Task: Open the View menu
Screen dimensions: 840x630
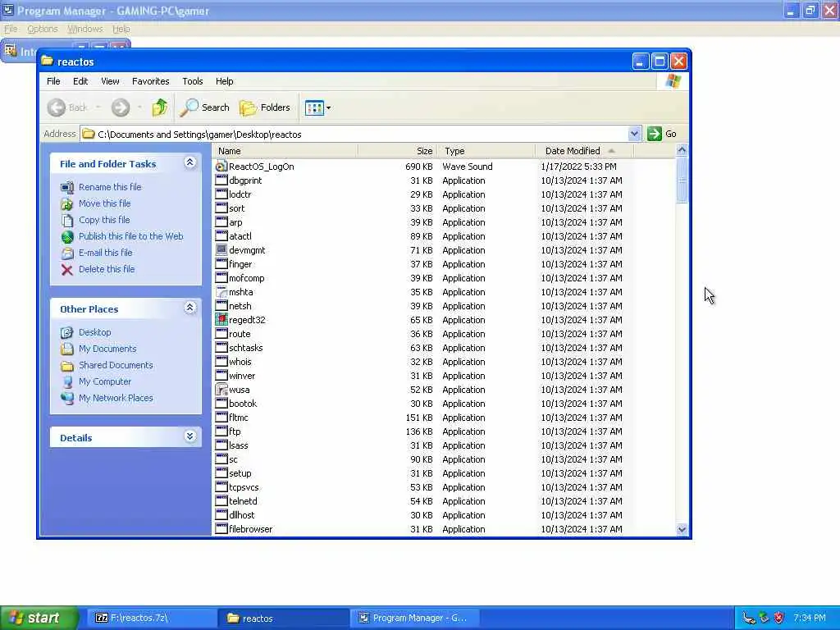Action: [110, 81]
